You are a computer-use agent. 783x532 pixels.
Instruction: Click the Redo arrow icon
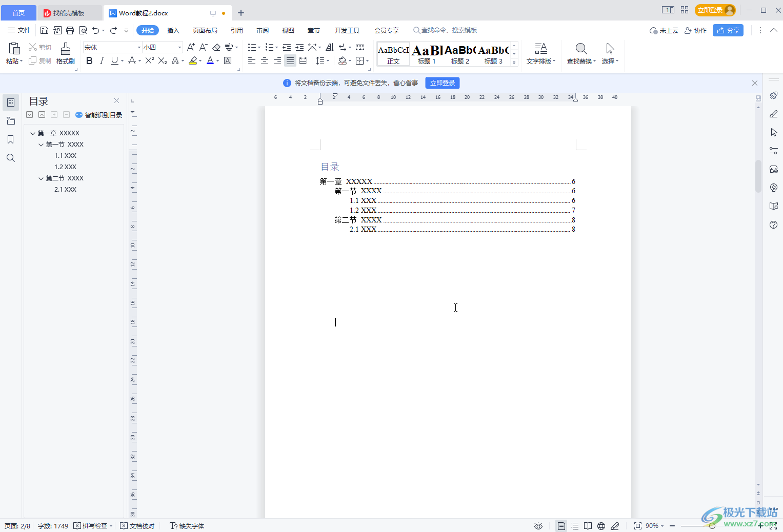(x=113, y=30)
